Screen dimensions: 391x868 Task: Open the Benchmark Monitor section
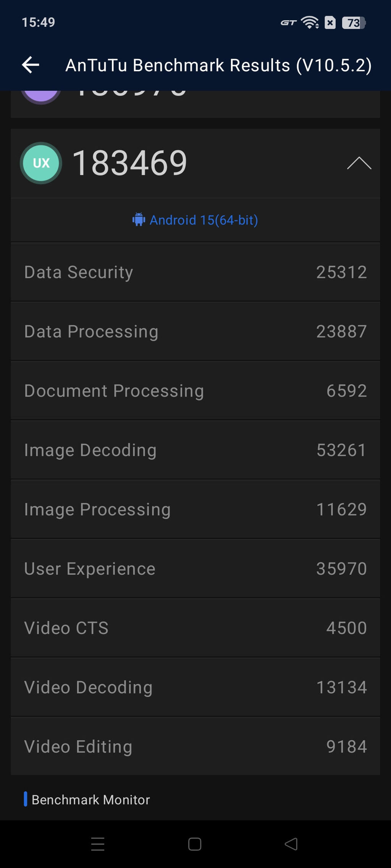pos(90,799)
